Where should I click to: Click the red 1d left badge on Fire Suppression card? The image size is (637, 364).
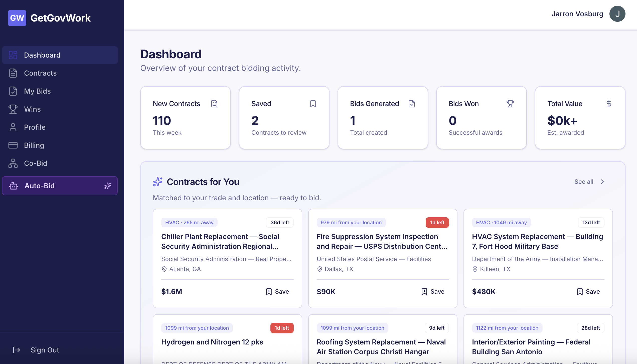437,223
